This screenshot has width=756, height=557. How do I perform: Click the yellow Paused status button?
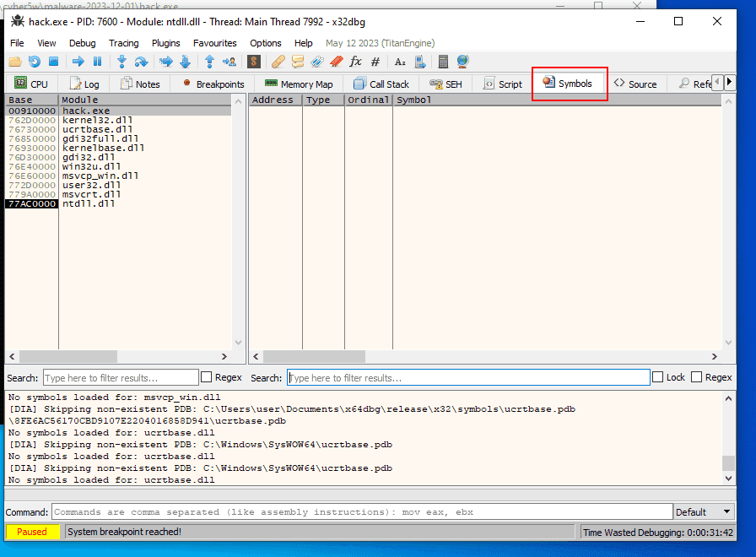coord(32,532)
